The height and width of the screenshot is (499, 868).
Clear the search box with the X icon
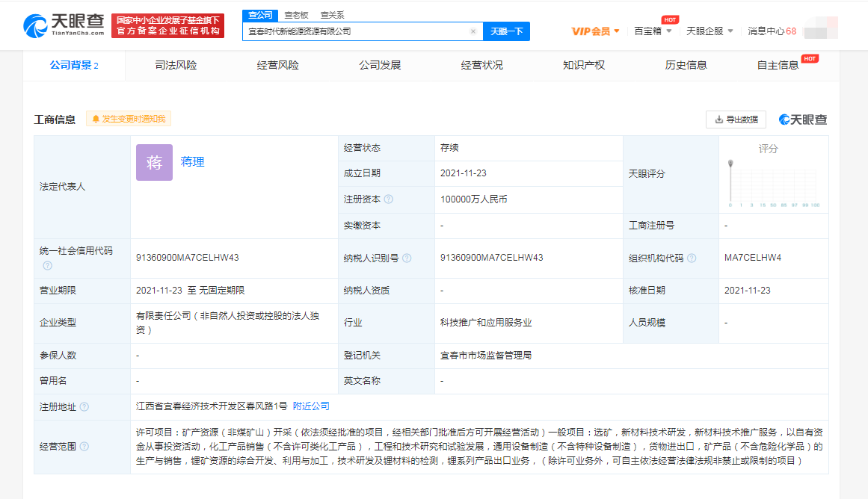tap(473, 31)
